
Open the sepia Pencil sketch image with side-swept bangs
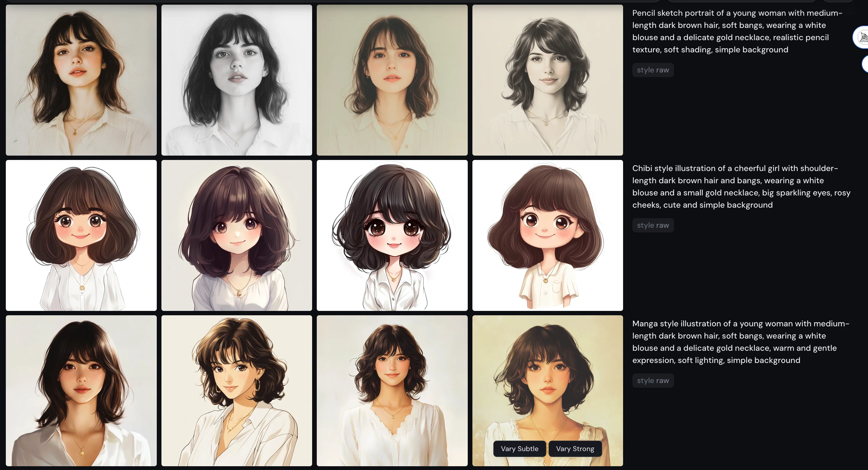point(547,80)
